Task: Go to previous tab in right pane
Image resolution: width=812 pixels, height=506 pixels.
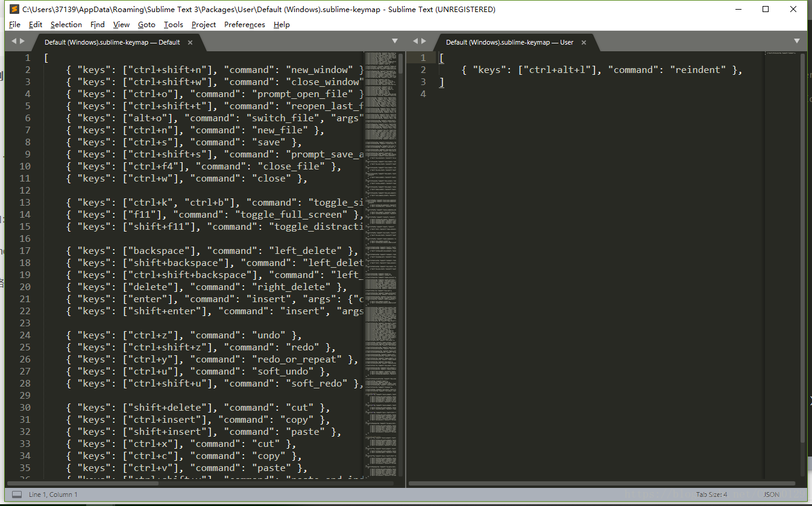Action: point(415,41)
